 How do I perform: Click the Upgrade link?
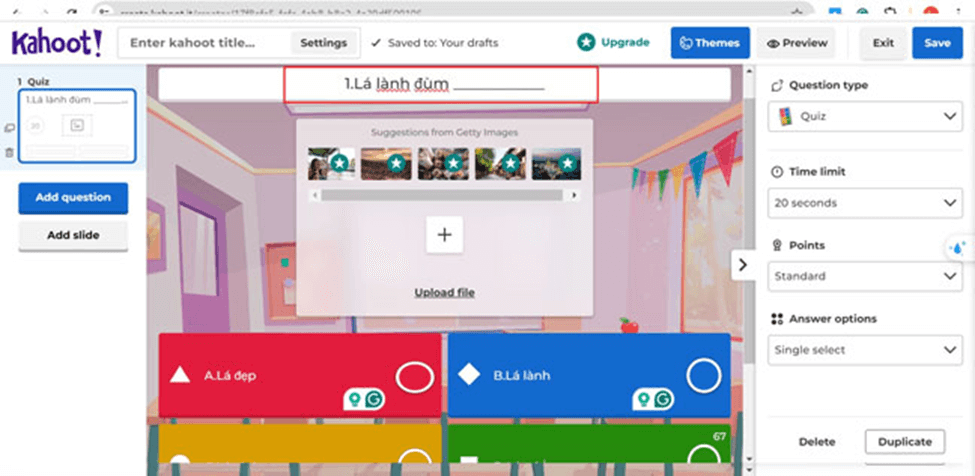[625, 42]
